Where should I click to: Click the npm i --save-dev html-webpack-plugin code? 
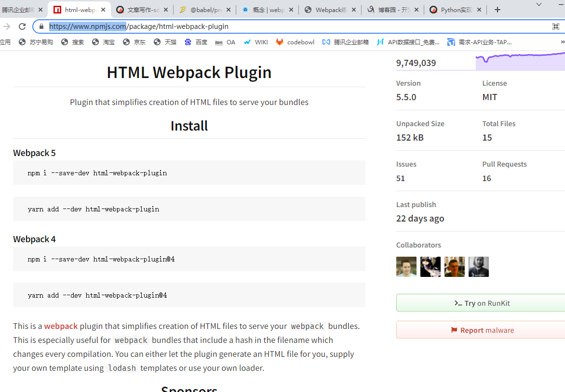[97, 173]
